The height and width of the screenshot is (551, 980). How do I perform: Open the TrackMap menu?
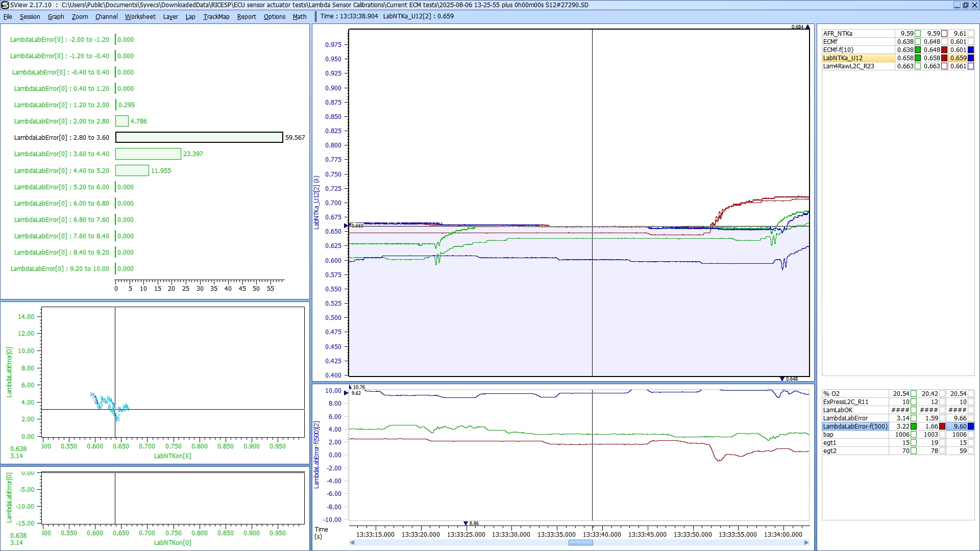(x=216, y=16)
